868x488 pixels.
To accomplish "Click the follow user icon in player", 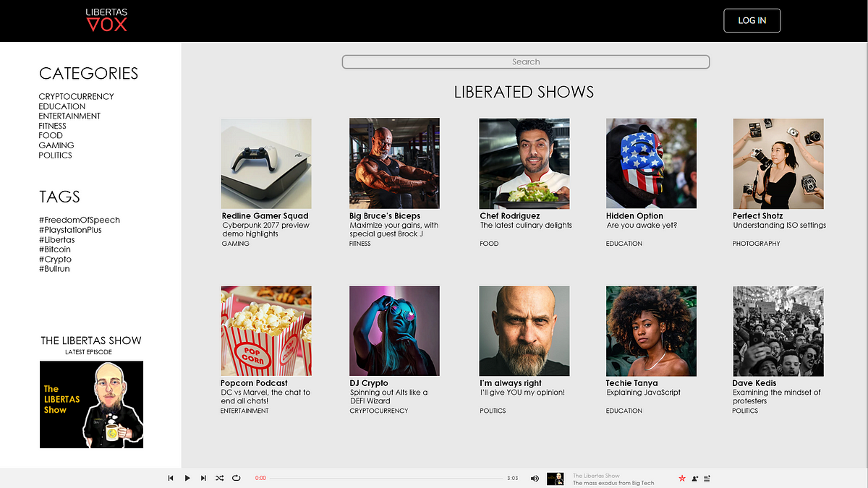I will pyautogui.click(x=694, y=478).
